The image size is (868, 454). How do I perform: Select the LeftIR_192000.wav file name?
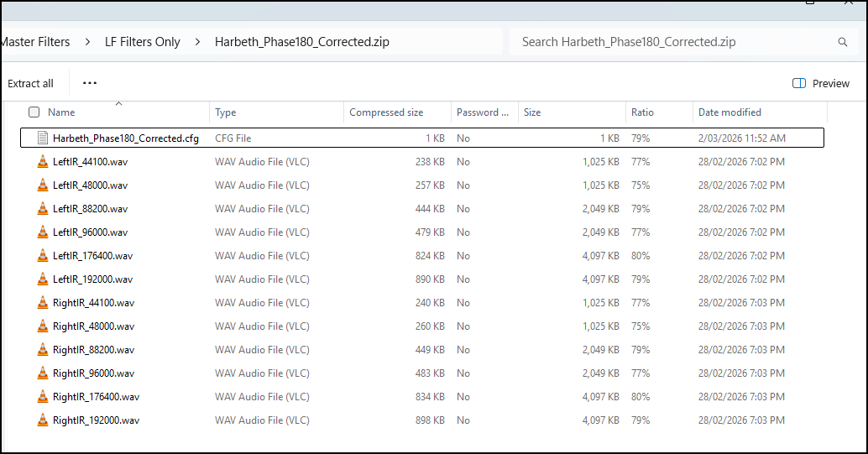pyautogui.click(x=92, y=279)
